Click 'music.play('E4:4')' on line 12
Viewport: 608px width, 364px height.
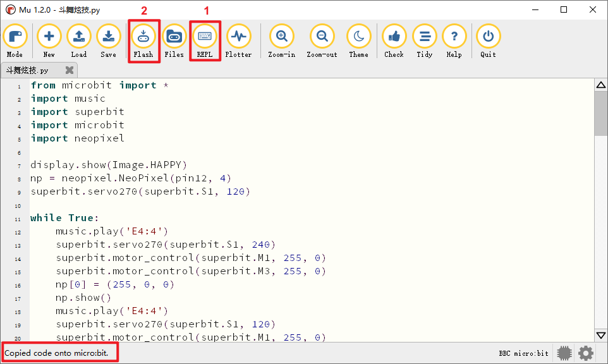coord(112,231)
